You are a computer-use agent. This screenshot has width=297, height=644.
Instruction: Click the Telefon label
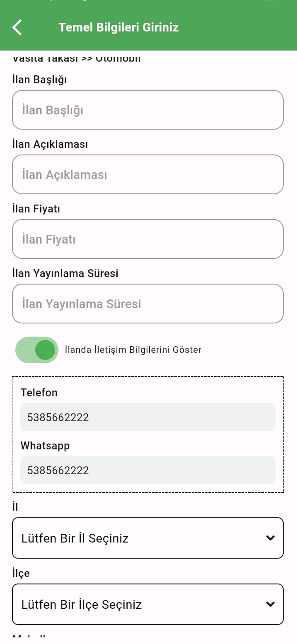39,392
